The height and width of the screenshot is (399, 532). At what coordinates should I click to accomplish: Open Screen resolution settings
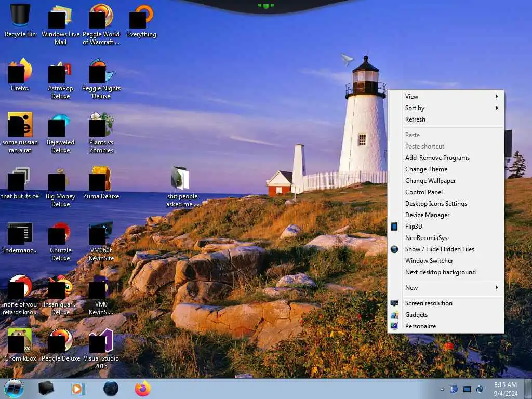click(x=446, y=303)
